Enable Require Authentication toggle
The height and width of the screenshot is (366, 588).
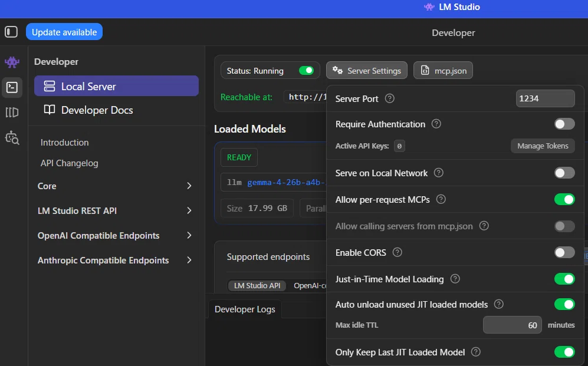564,124
